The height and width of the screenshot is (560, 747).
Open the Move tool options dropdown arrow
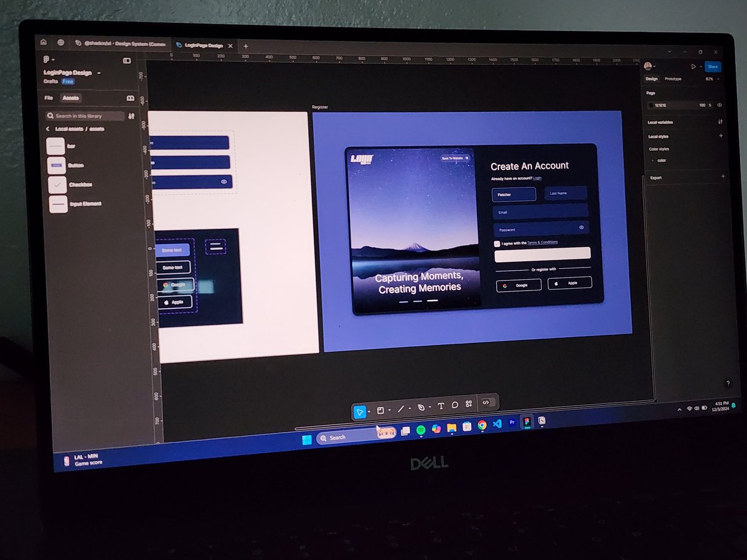(x=369, y=411)
